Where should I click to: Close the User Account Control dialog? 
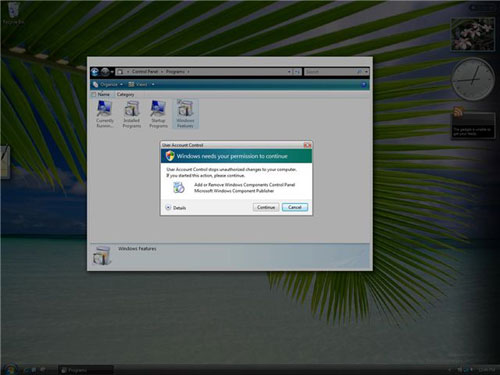coord(307,145)
